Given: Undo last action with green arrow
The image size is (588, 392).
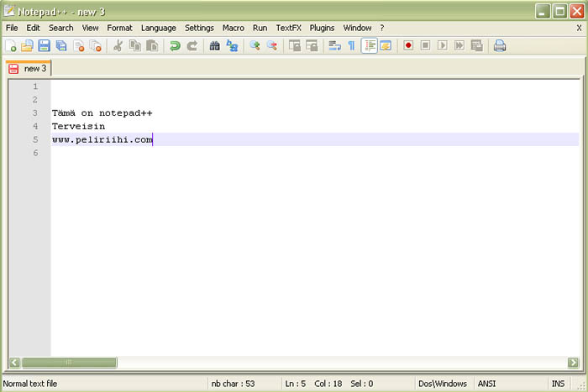Looking at the screenshot, I should (x=175, y=45).
